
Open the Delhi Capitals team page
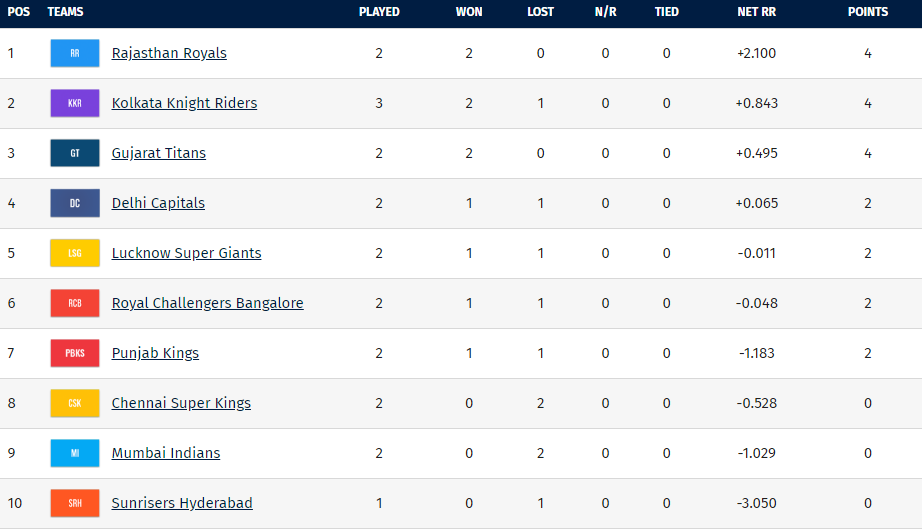158,203
